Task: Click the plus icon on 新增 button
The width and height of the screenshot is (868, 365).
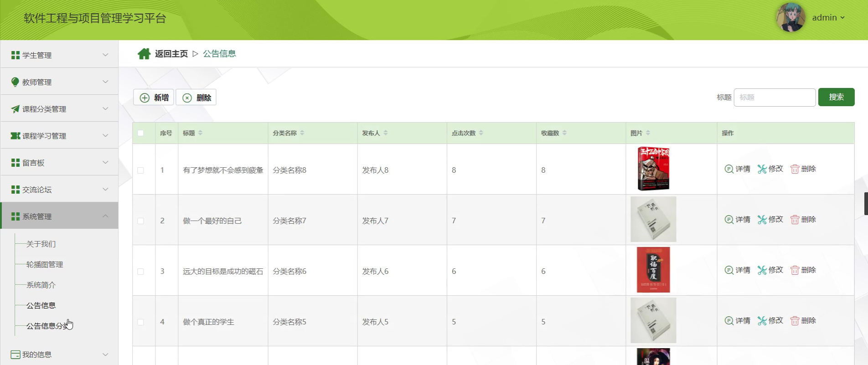Action: pyautogui.click(x=145, y=98)
